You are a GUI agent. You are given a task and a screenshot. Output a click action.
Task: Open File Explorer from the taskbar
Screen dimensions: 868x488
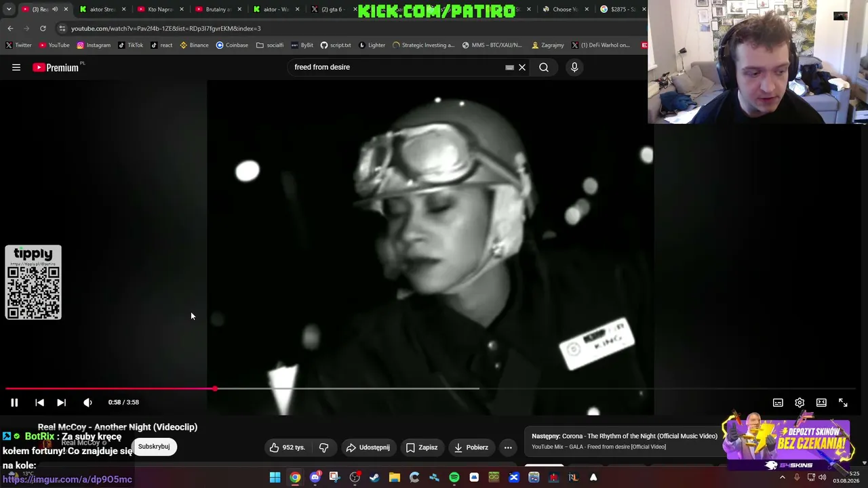click(394, 478)
